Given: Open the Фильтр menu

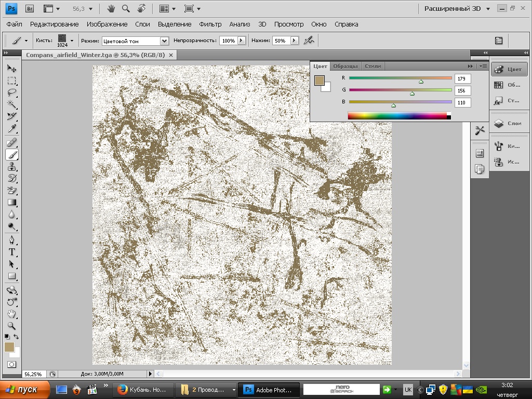Looking at the screenshot, I should pyautogui.click(x=210, y=24).
